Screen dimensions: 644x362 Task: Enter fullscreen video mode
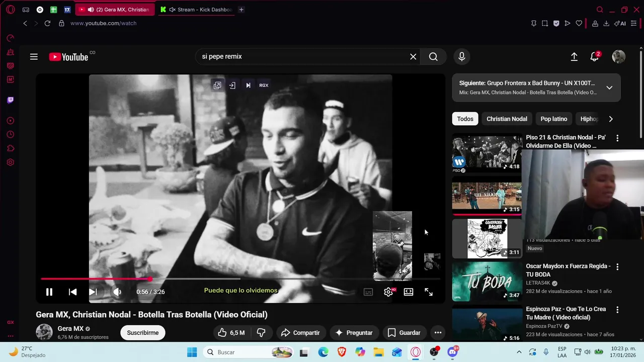[x=429, y=292]
